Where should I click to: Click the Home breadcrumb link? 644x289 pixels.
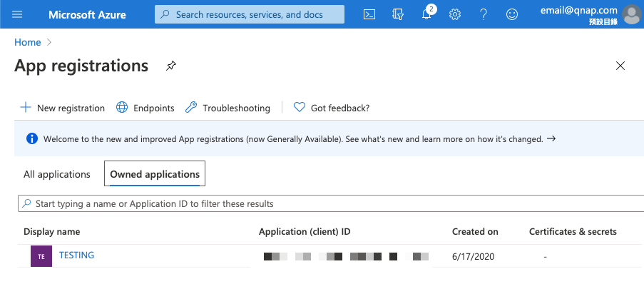point(28,42)
